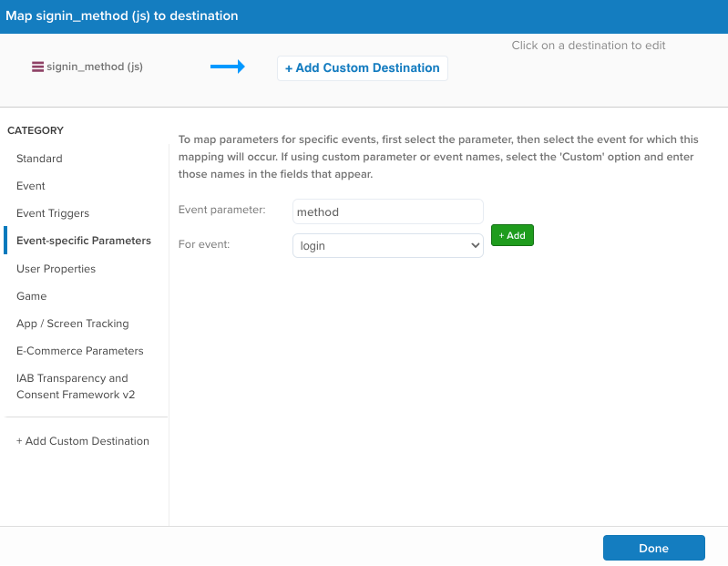The width and height of the screenshot is (728, 566).
Task: Expand the For event dropdown
Action: coord(387,246)
